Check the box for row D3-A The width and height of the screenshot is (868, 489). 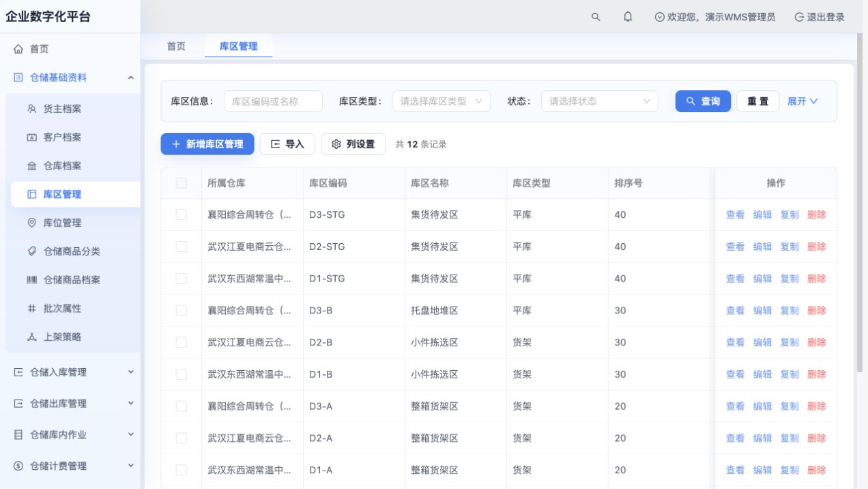click(182, 406)
